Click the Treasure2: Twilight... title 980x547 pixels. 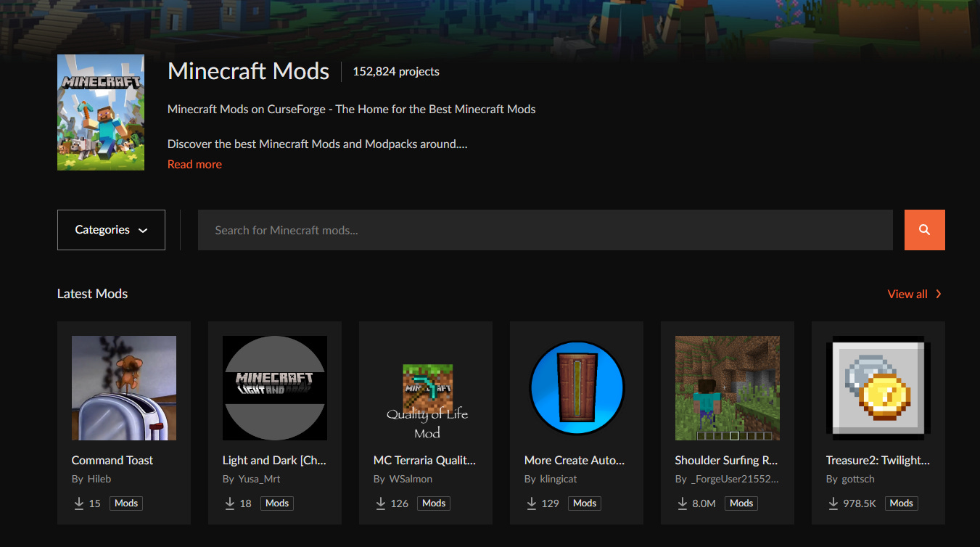878,460
